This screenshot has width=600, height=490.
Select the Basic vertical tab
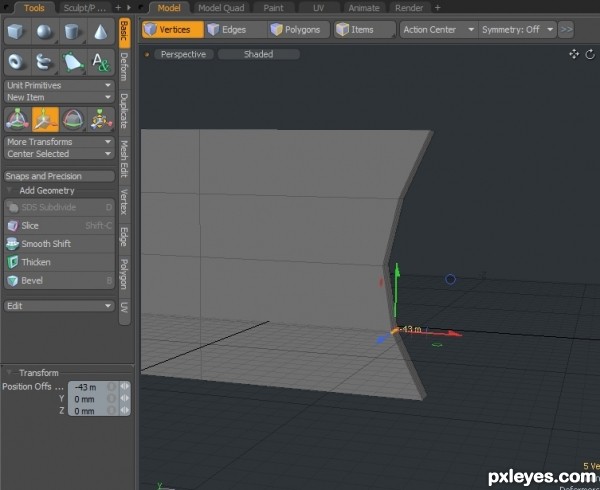tap(124, 32)
